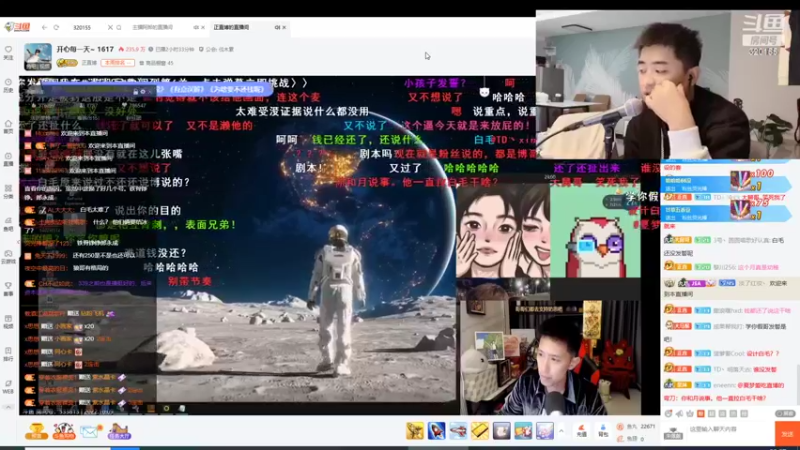This screenshot has height=450, width=800.
Task: Open Categories in the left sidebar
Action: click(8, 192)
